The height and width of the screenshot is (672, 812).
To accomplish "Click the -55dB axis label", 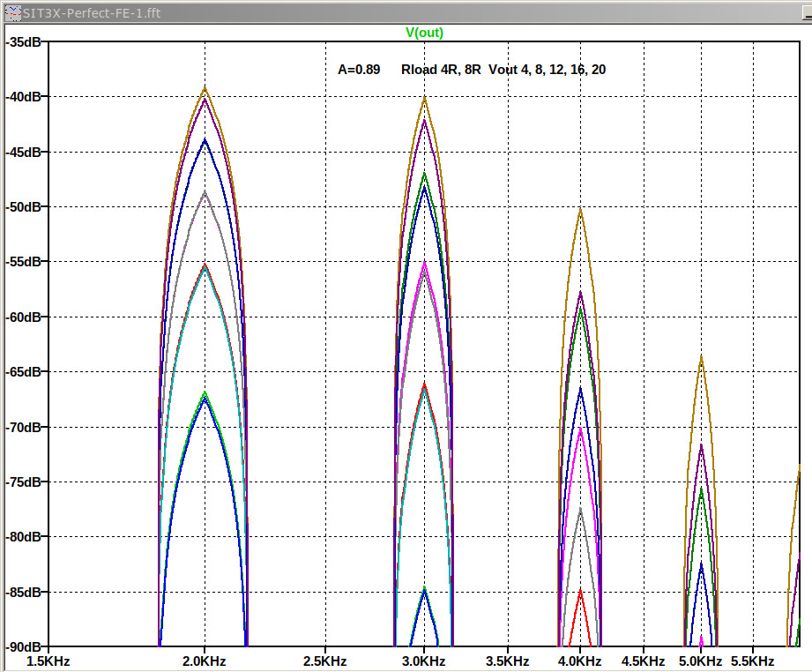I will coord(23,262).
